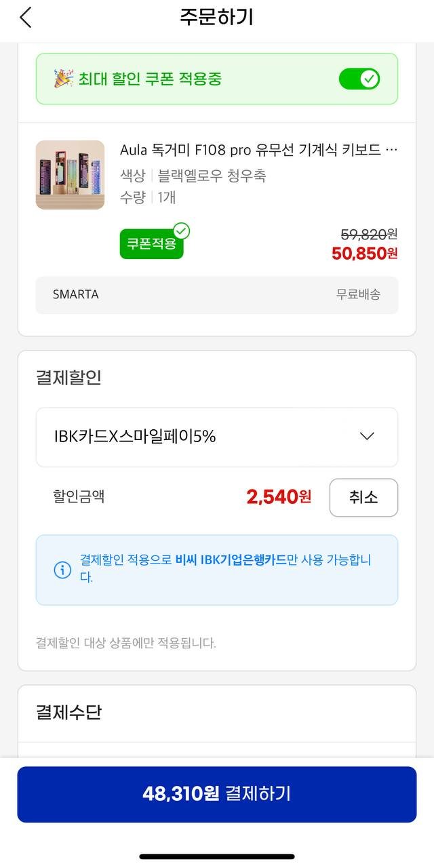Tap the 결제할인 section heading
The width and height of the screenshot is (434, 868).
click(x=68, y=377)
